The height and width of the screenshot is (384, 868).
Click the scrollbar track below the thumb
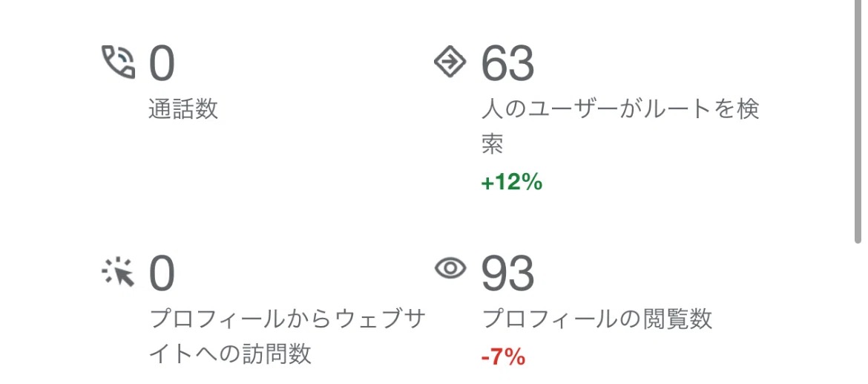[858, 312]
